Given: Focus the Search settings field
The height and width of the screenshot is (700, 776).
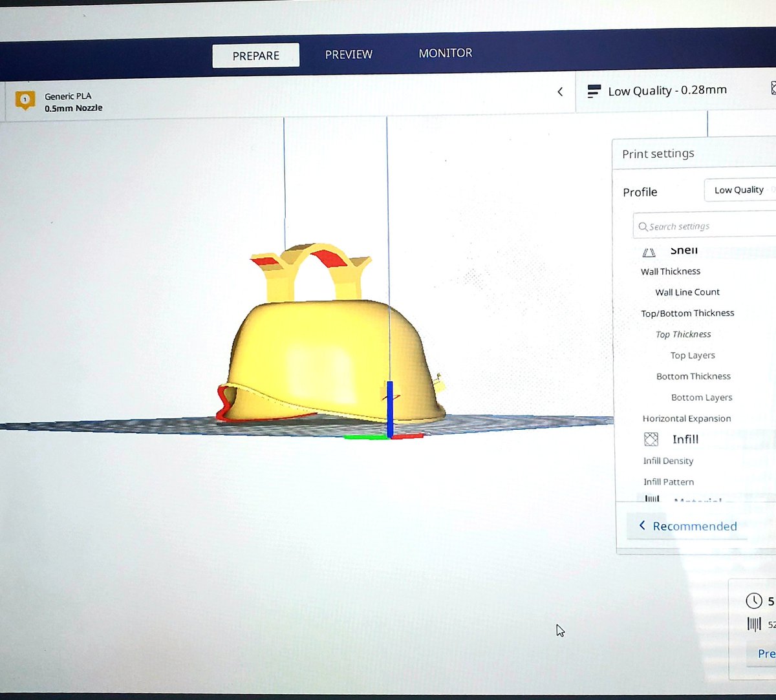Looking at the screenshot, I should click(705, 226).
